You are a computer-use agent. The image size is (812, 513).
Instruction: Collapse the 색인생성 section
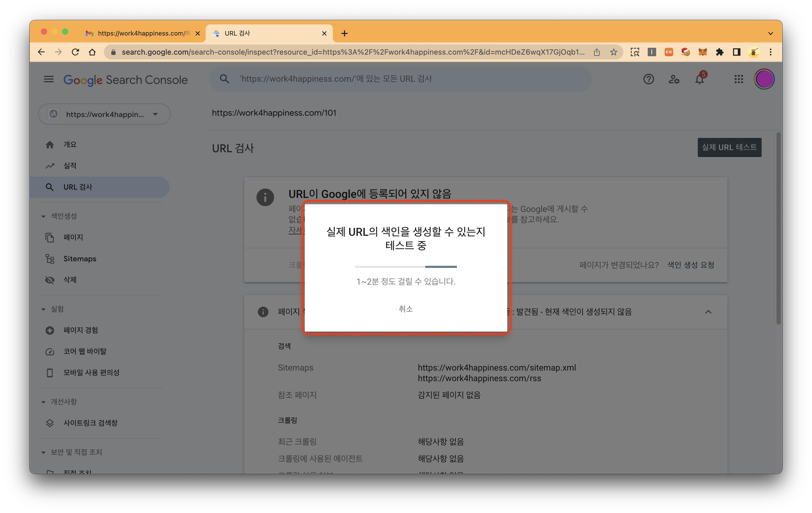pos(43,216)
